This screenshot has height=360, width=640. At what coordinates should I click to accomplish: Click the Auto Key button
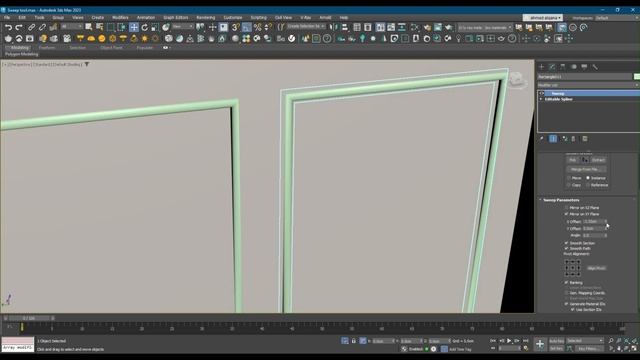tap(556, 340)
